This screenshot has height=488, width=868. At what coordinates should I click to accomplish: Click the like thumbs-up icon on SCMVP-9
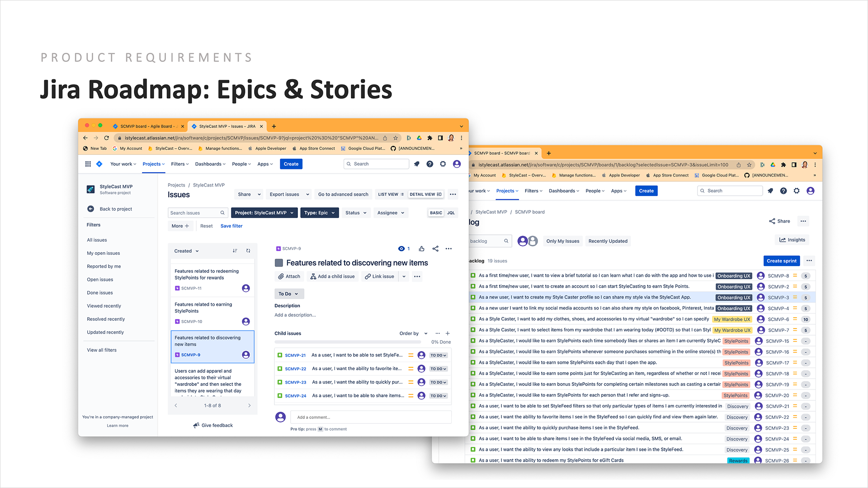click(422, 249)
